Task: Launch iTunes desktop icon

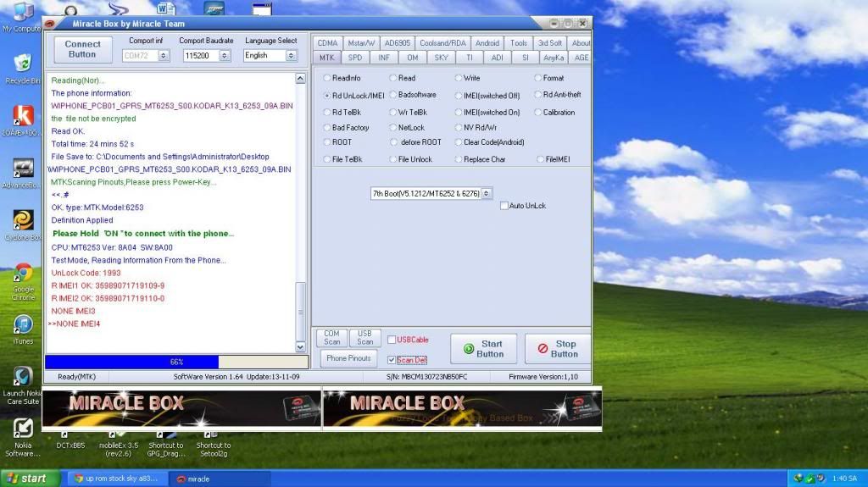Action: [23, 329]
